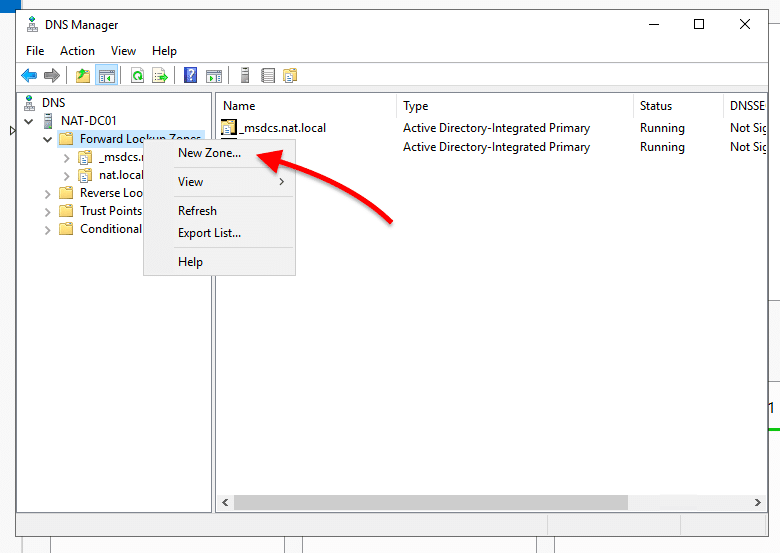This screenshot has height=553, width=780.
Task: Click the blue Back arrow in toolbar
Action: pos(29,76)
